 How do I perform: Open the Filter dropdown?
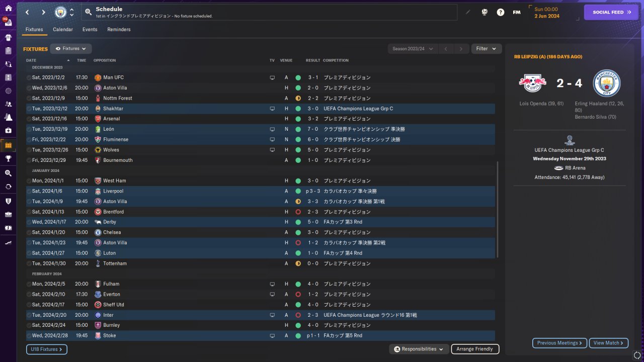click(487, 49)
